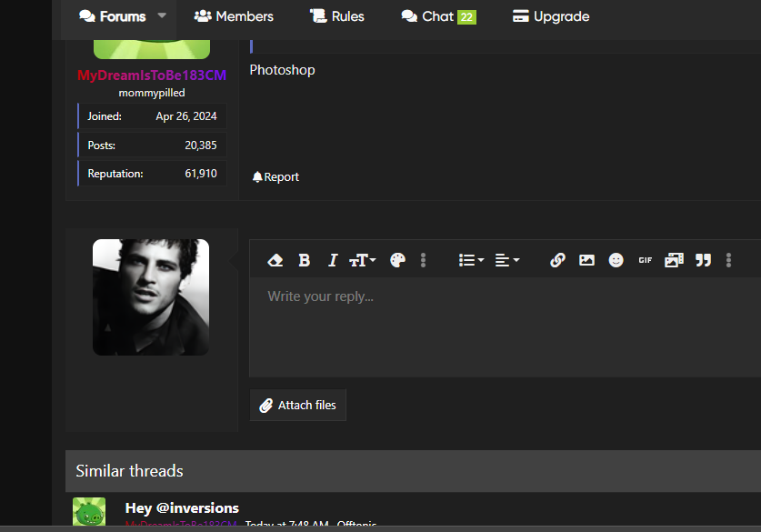Image resolution: width=761 pixels, height=532 pixels.
Task: Toggle bold formatting in reply editor
Action: (305, 260)
